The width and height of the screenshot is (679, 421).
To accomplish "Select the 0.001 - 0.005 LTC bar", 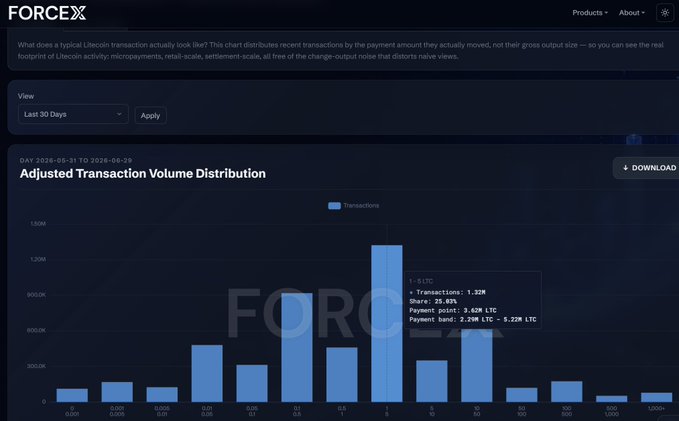I will [117, 392].
